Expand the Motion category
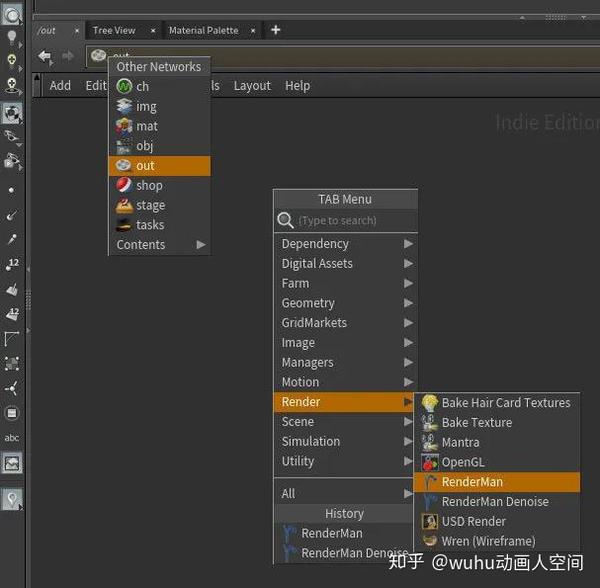The image size is (600, 588). pyautogui.click(x=346, y=382)
